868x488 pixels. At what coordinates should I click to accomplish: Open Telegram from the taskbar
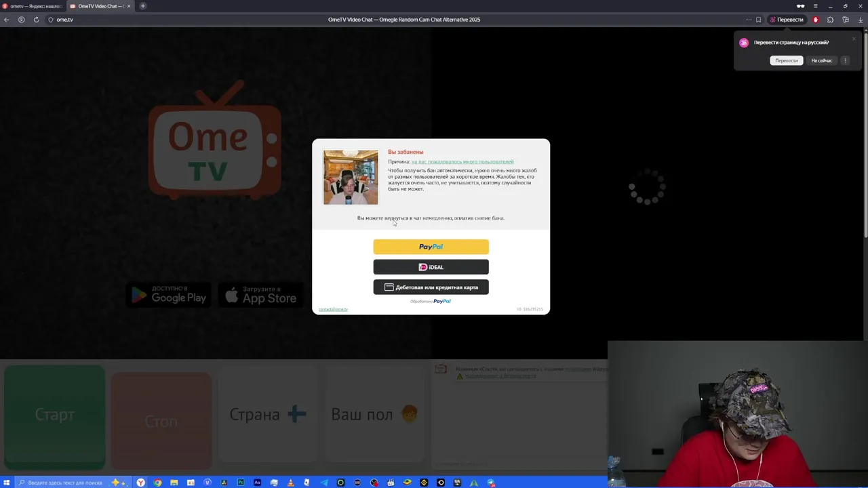pos(324,483)
